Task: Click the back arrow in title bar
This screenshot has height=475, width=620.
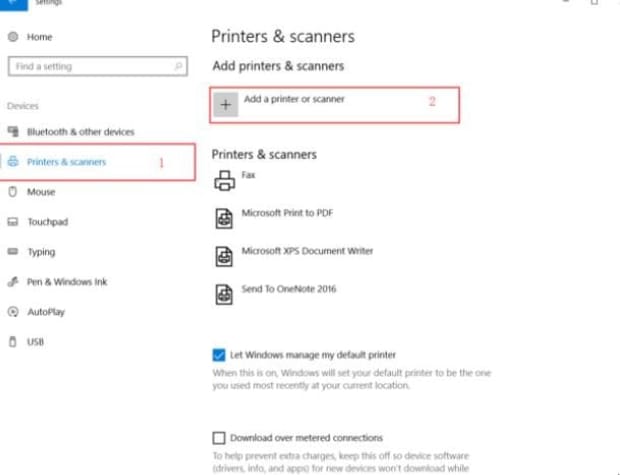Action: pos(12,4)
